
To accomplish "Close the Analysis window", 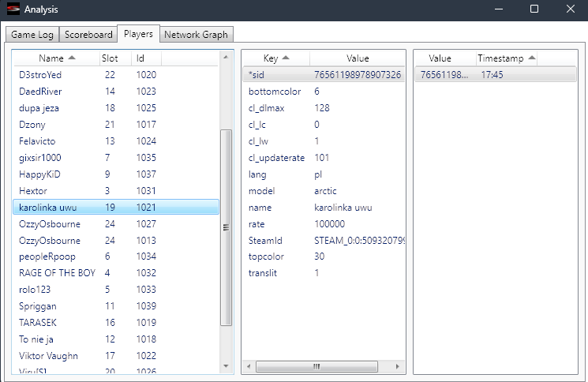I will 571,9.
